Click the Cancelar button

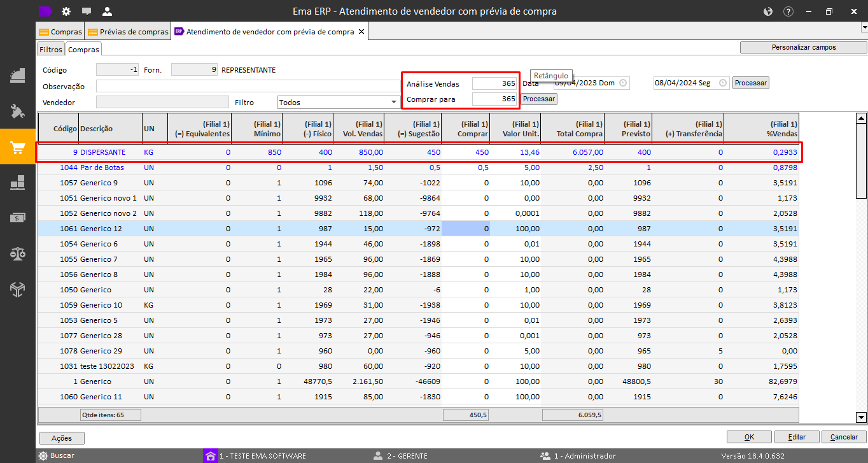tap(844, 437)
